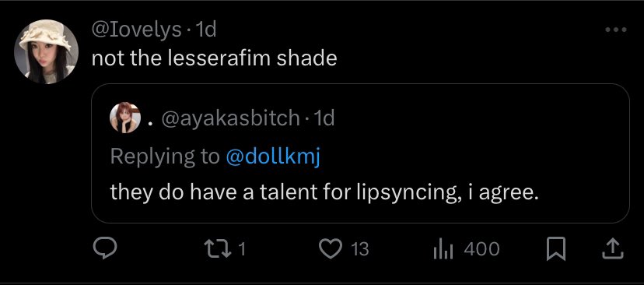Bookmark this tweet

tap(556, 250)
